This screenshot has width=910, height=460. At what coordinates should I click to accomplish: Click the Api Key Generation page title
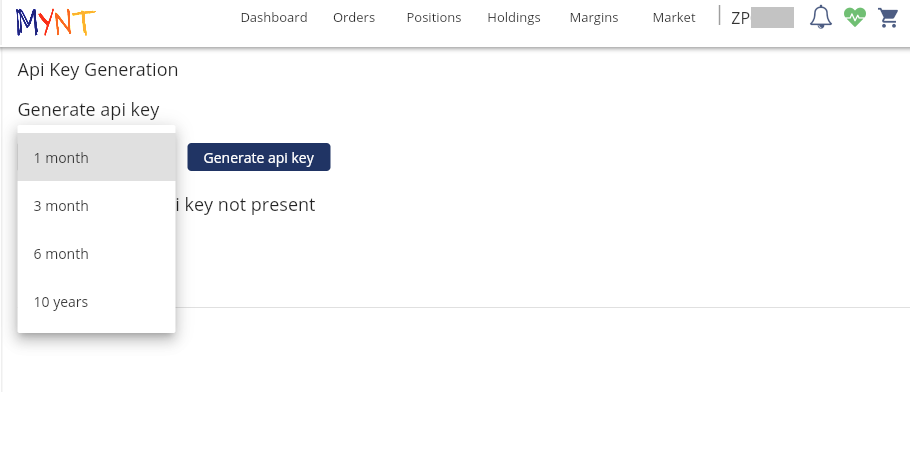98,70
